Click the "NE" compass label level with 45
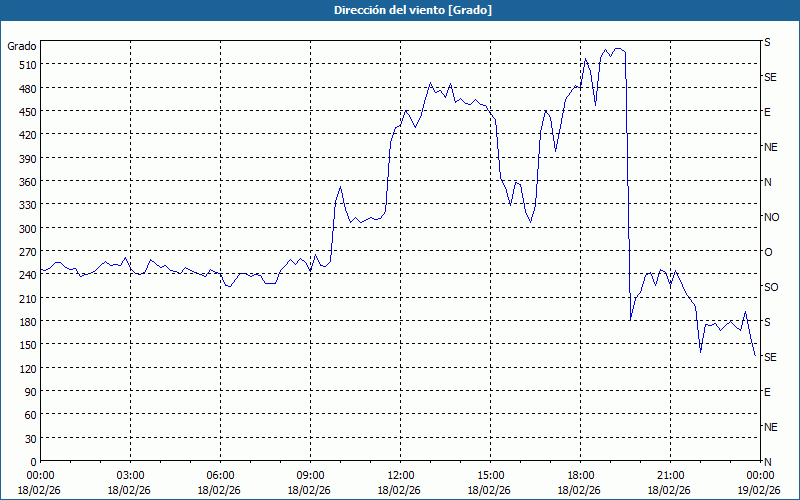Screen dimensions: 800x500 770,427
